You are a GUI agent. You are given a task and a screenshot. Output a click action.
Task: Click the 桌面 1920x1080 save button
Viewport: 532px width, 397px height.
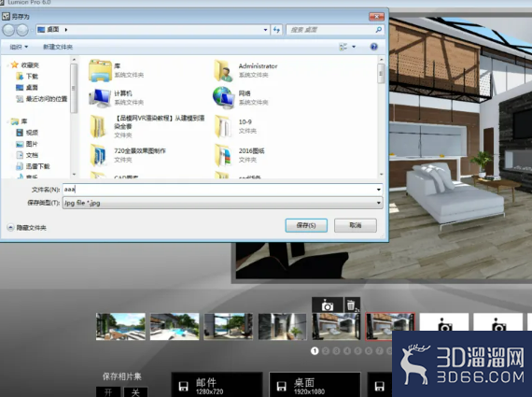point(315,385)
